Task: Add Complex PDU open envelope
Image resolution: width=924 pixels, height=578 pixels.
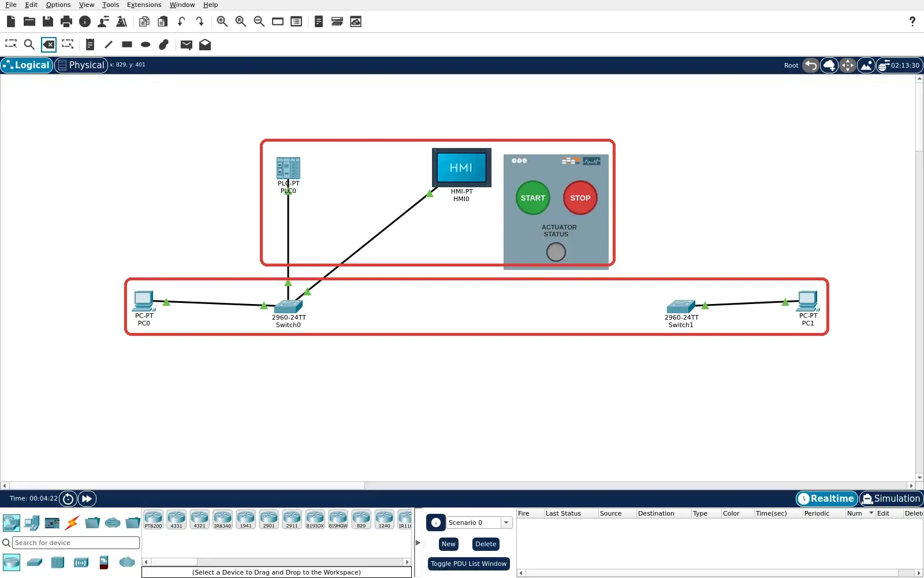Action: [205, 45]
